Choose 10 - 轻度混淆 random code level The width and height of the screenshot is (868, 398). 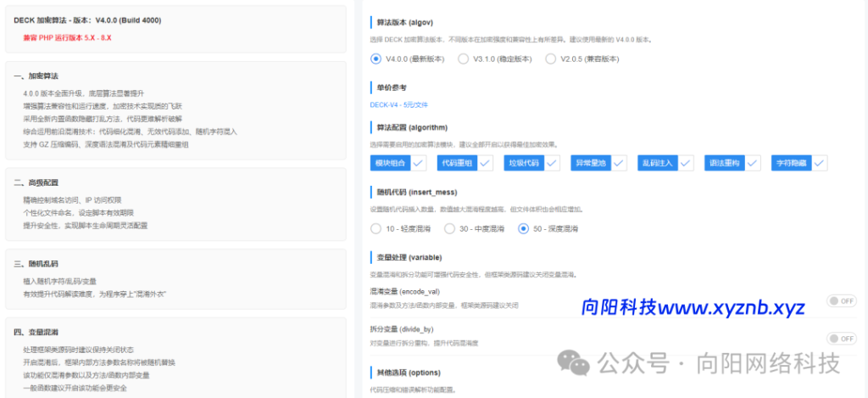401,228
